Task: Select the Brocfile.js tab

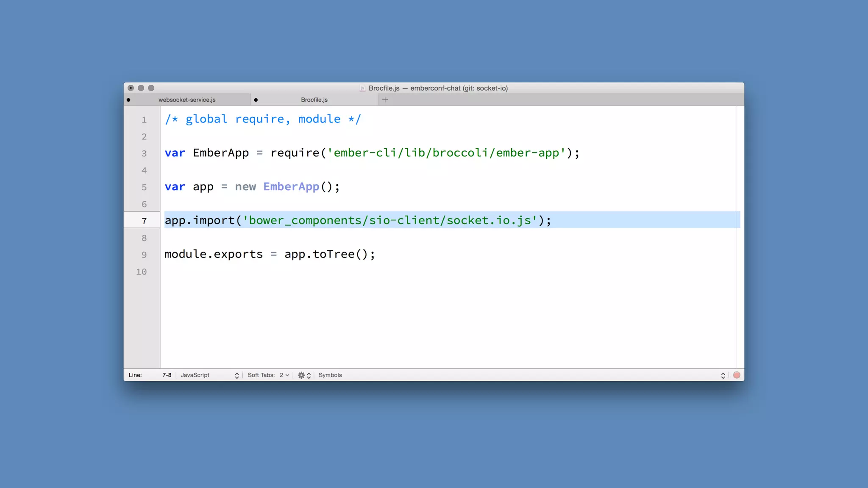Action: click(314, 100)
